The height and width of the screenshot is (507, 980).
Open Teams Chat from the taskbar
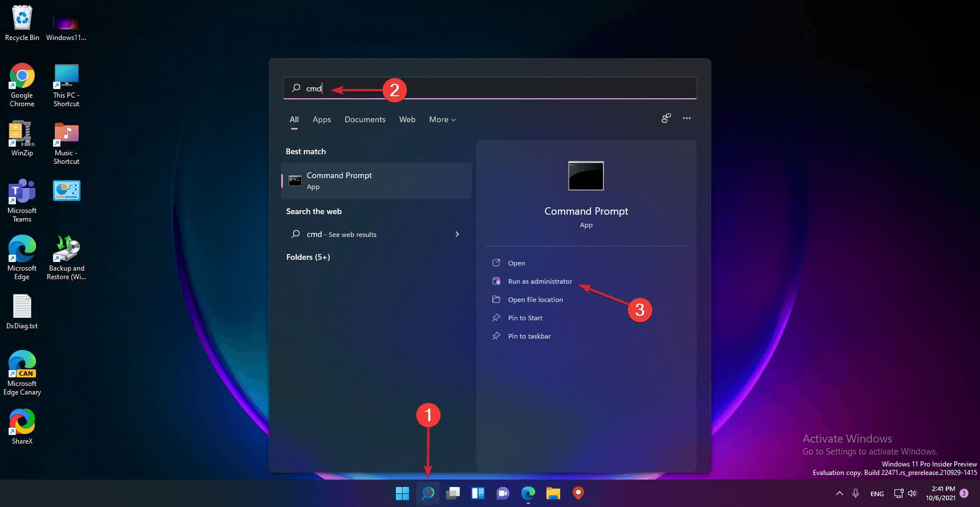pyautogui.click(x=503, y=493)
